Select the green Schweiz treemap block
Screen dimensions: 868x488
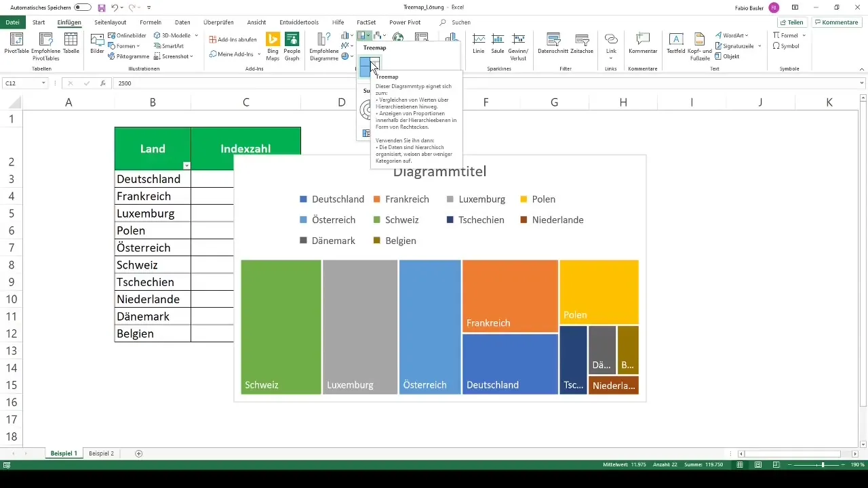pos(281,327)
